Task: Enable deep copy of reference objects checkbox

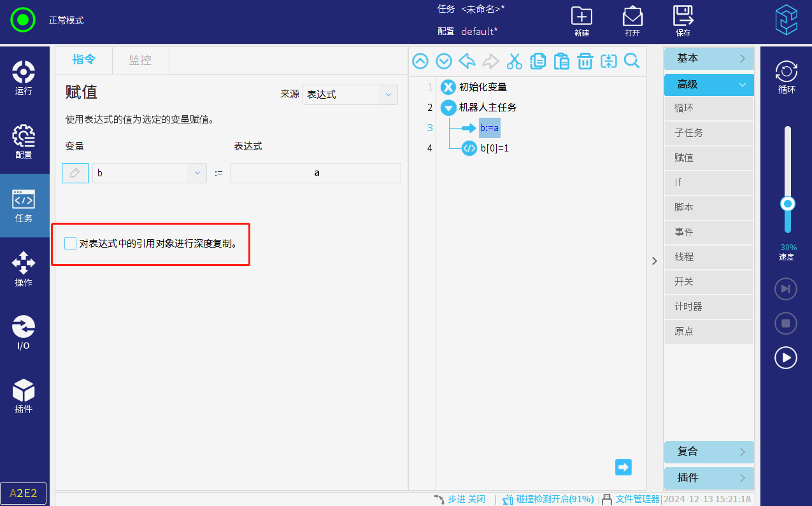Action: tap(71, 243)
